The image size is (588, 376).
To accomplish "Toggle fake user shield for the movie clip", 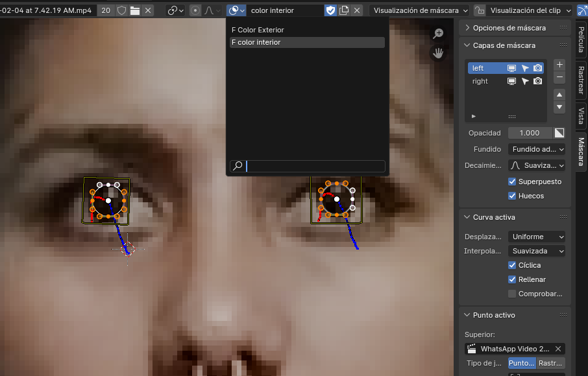I will point(121,10).
